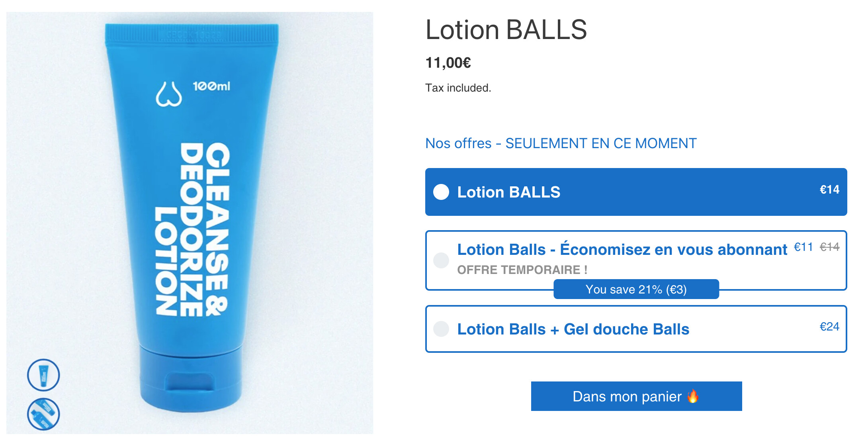Click the Tax included. text
Screen dimensions: 868x442
[x=458, y=88]
